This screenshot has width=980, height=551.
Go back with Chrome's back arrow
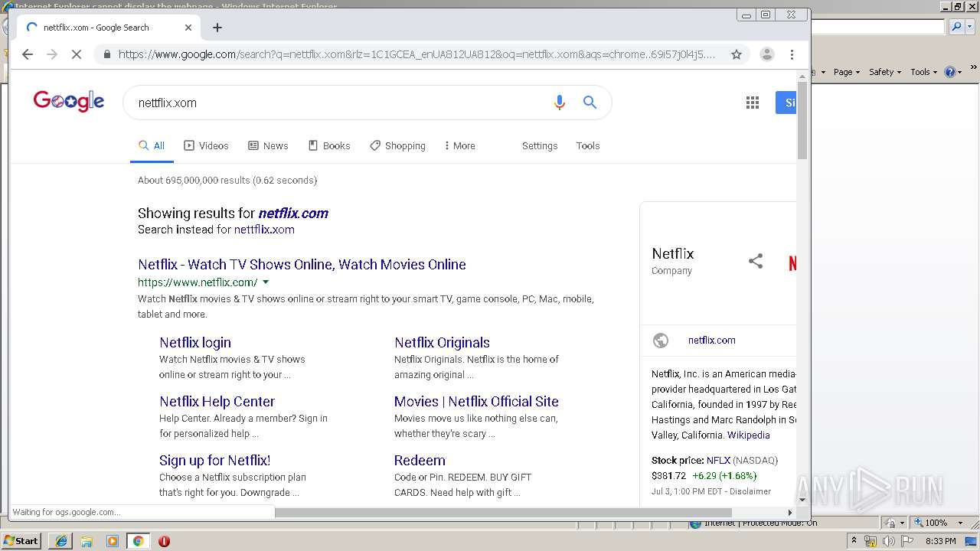(x=28, y=54)
